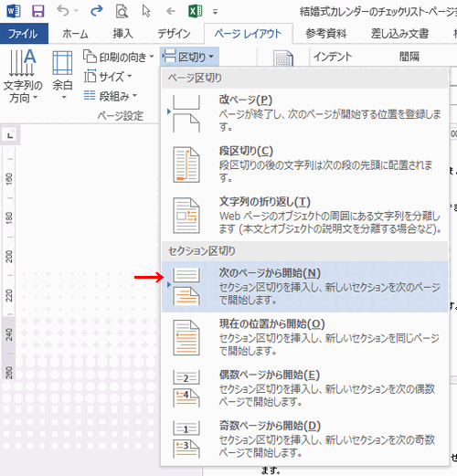Select 現在の位置から開始 continuous section break
This screenshot has width=457, height=476.
[305, 337]
